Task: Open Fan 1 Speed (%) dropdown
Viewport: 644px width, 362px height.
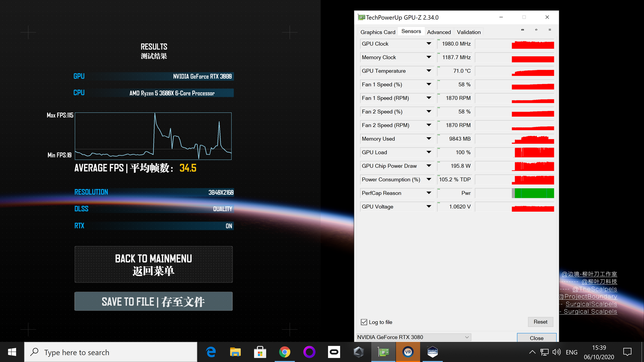Action: pyautogui.click(x=429, y=84)
